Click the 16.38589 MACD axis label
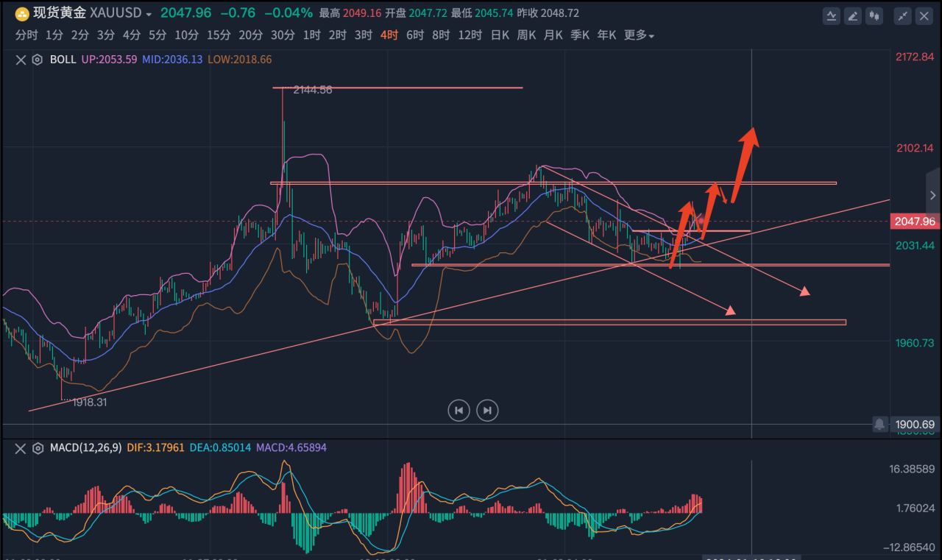942x560 pixels. 912,469
